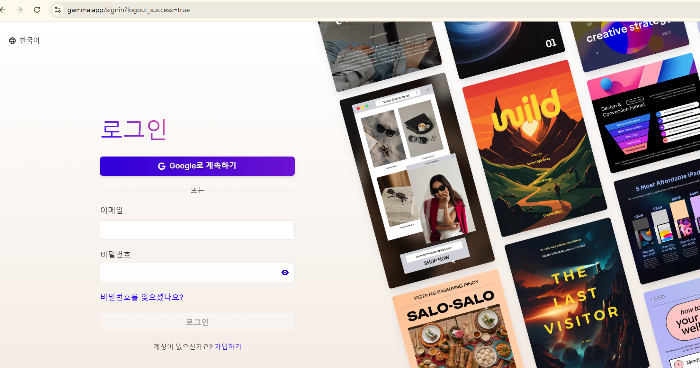Select The Last Visitor poster thumbnail

coord(577,295)
